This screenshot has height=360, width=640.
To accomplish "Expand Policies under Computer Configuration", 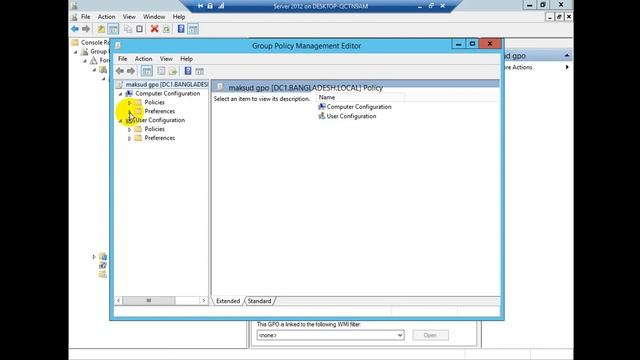I will point(129,102).
